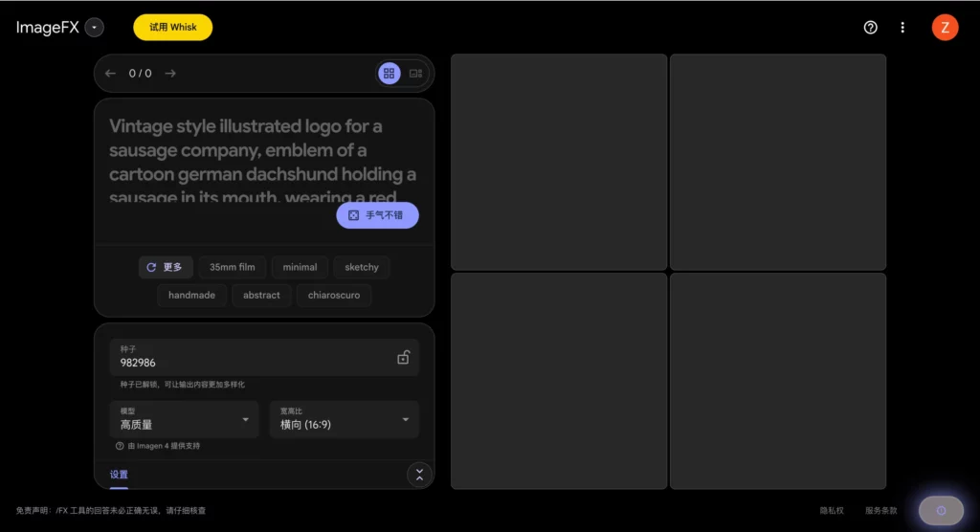Open the 隐私权 privacy link
Image resolution: width=980 pixels, height=532 pixels.
pos(832,511)
